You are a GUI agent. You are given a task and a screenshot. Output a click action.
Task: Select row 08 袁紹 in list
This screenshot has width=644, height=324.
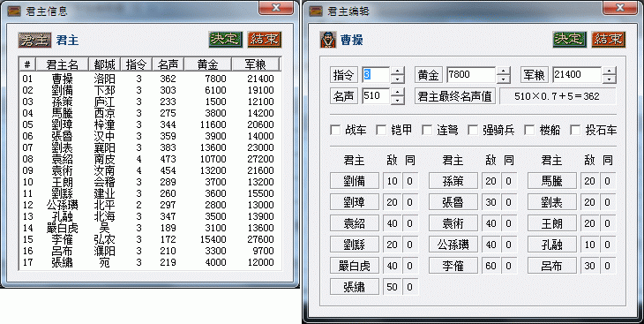(x=150, y=159)
